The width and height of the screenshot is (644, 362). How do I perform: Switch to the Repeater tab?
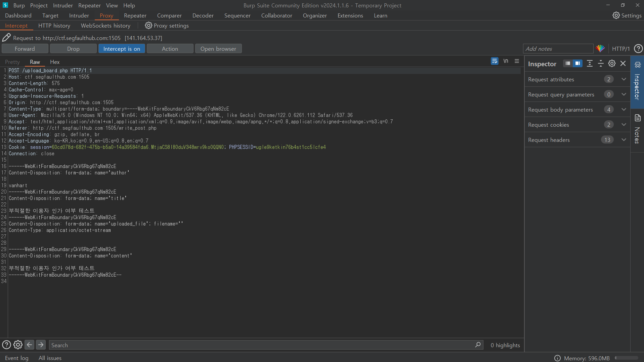(135, 15)
